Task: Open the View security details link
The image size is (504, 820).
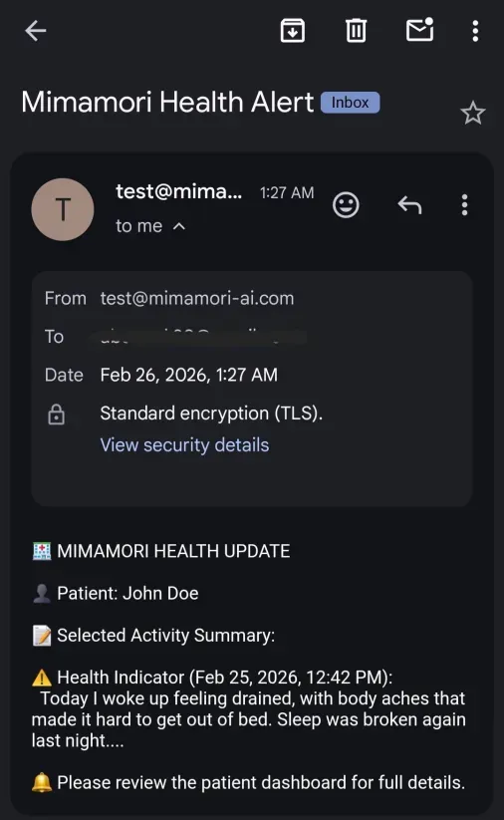Action: [184, 444]
